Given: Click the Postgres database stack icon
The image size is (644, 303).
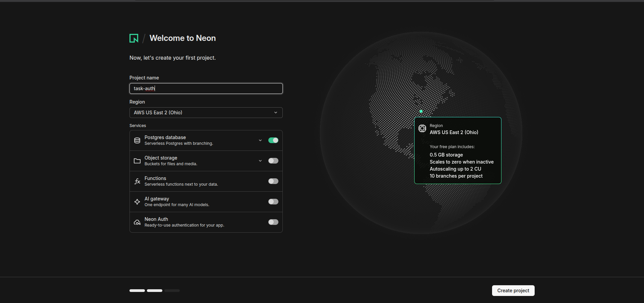Looking at the screenshot, I should [x=137, y=140].
